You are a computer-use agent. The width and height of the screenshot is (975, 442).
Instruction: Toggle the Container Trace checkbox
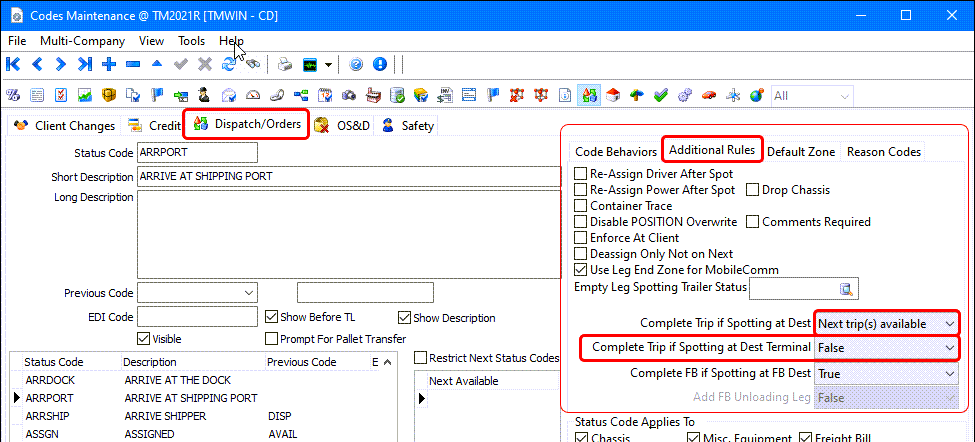(x=581, y=206)
